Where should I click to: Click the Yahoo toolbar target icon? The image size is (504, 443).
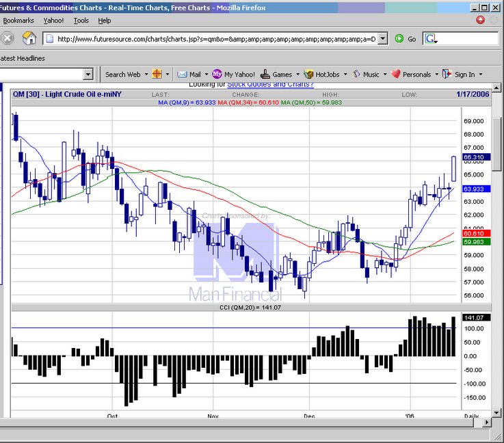157,75
